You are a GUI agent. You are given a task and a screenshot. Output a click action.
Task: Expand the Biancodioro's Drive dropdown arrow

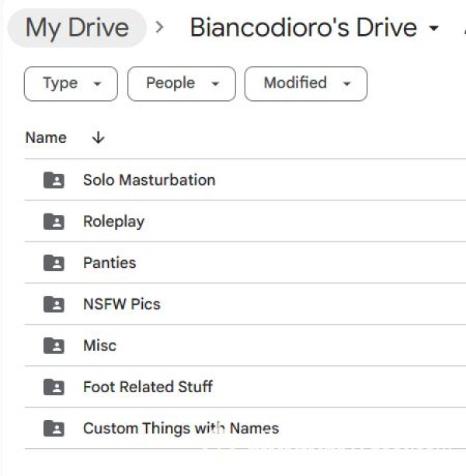click(x=433, y=29)
